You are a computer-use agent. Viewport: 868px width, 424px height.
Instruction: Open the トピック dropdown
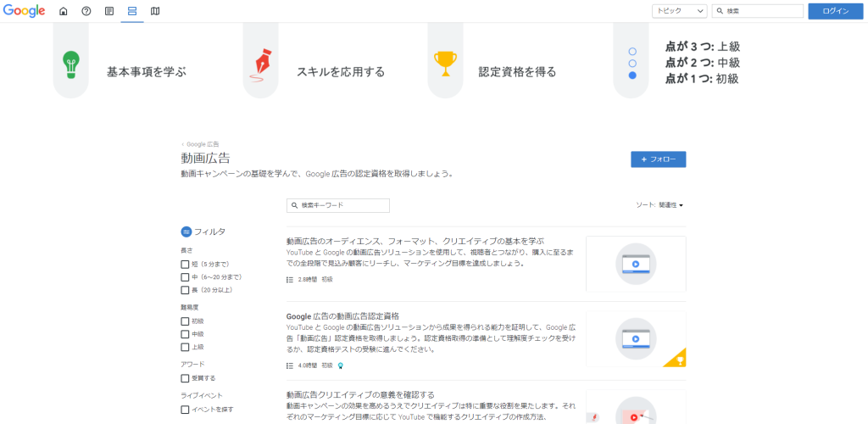[x=680, y=11]
